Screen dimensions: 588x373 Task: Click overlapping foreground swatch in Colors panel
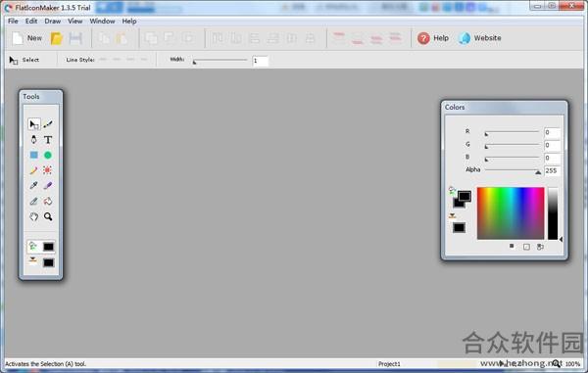click(465, 196)
